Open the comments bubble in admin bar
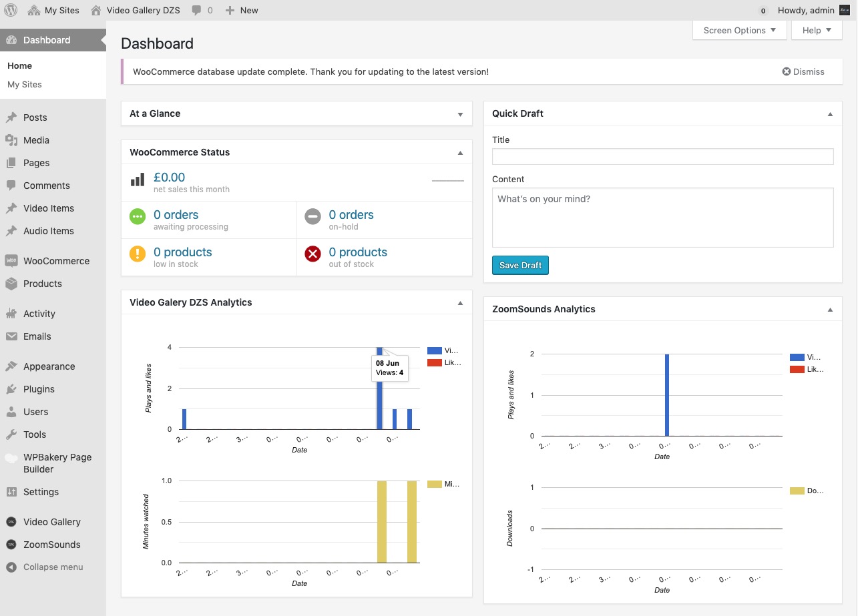 [197, 11]
